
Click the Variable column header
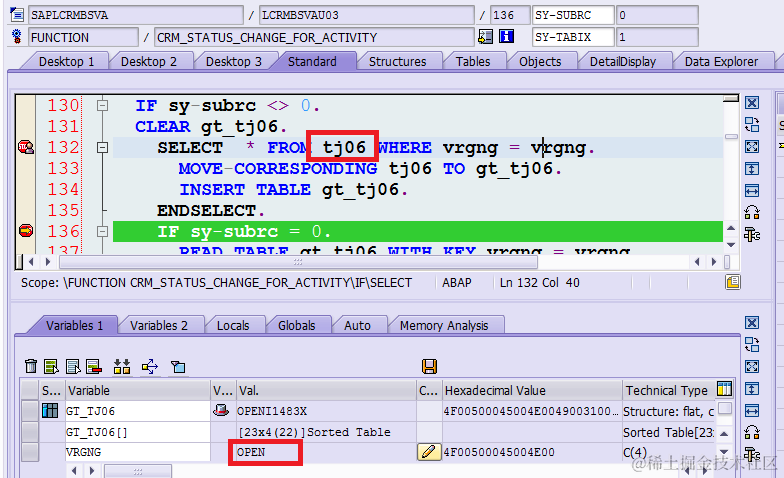click(x=138, y=390)
